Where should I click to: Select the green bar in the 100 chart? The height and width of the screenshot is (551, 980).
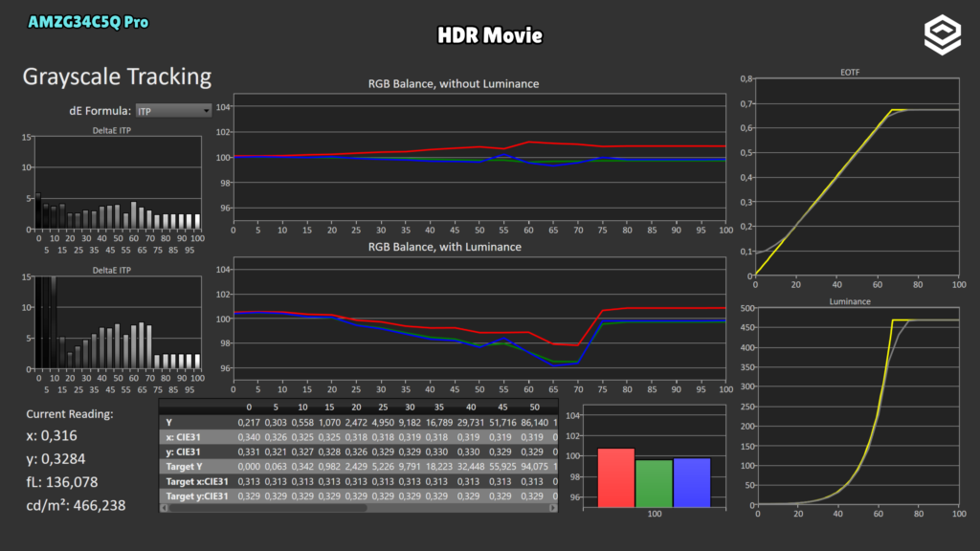[x=654, y=483]
